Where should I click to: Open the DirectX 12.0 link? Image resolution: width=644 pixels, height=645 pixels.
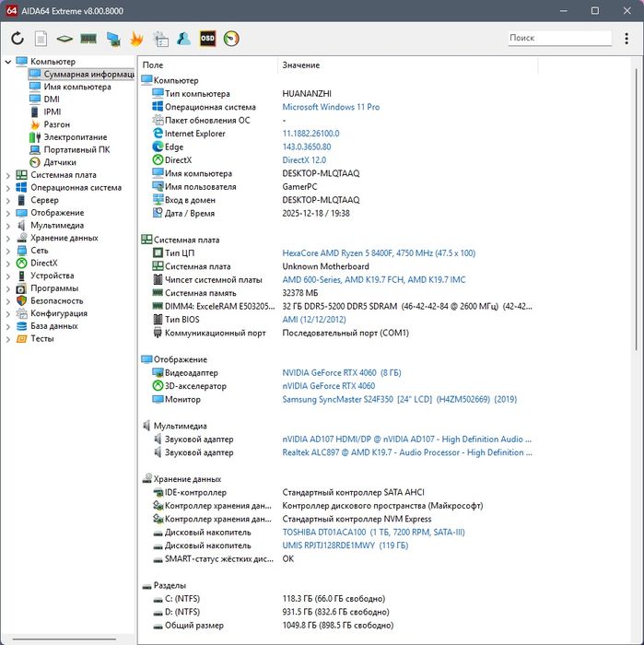pos(304,160)
